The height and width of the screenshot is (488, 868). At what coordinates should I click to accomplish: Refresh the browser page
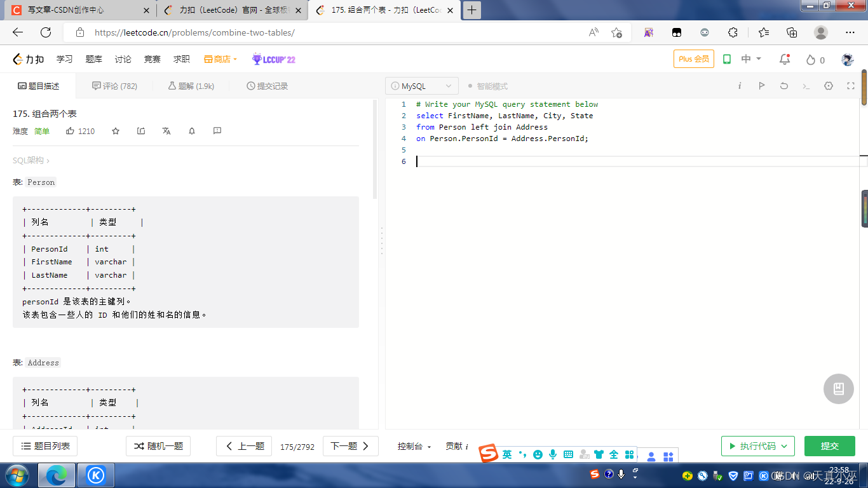click(x=46, y=32)
